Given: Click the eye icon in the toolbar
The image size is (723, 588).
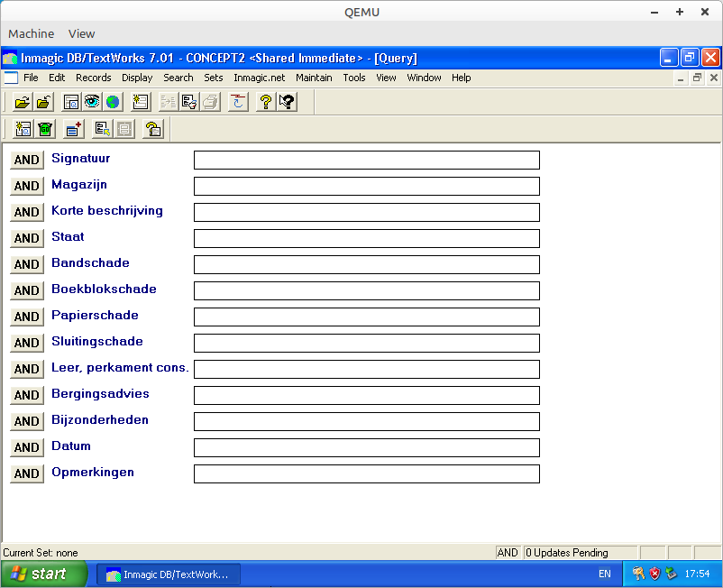Looking at the screenshot, I should (x=92, y=102).
